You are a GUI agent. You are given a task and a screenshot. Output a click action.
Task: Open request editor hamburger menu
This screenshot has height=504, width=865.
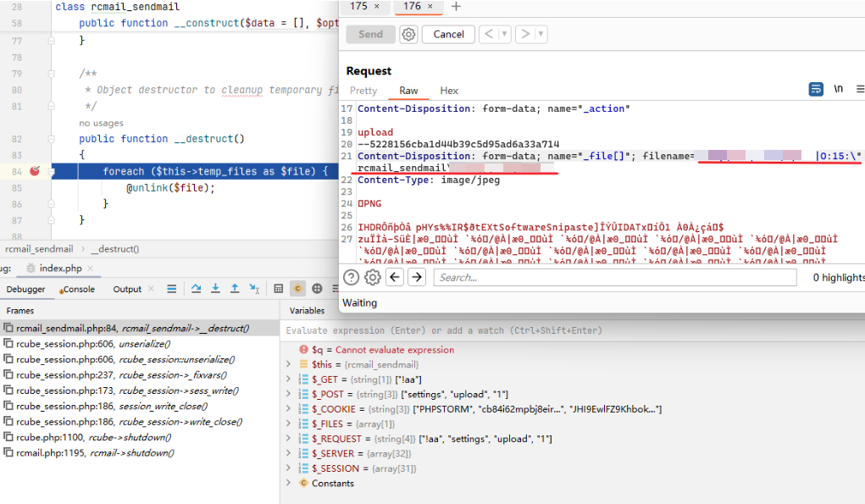click(x=860, y=89)
